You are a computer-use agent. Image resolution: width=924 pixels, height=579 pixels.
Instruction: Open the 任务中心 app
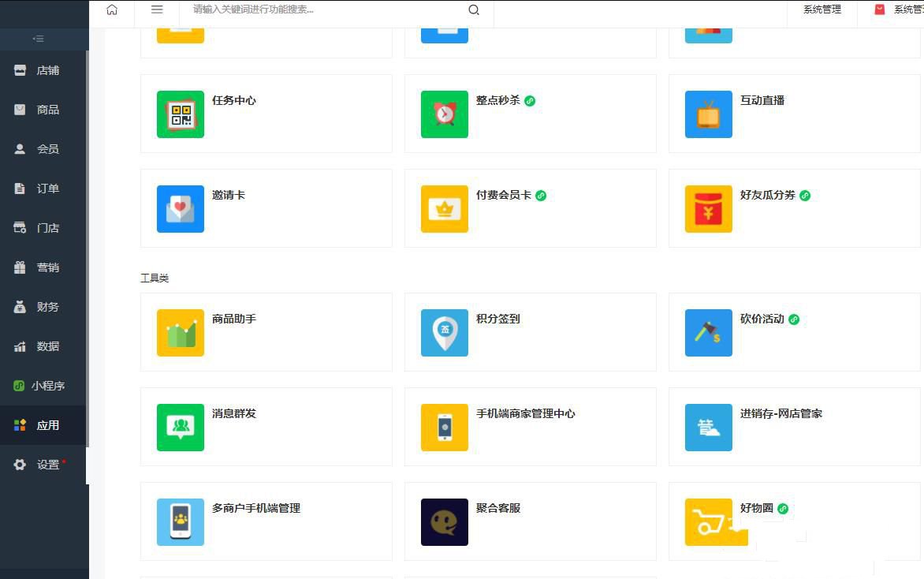point(233,101)
